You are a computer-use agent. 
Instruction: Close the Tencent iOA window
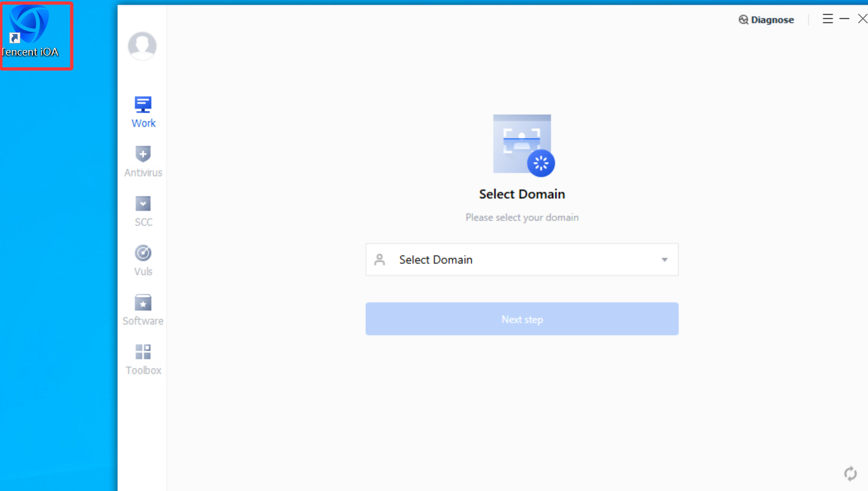tap(862, 19)
